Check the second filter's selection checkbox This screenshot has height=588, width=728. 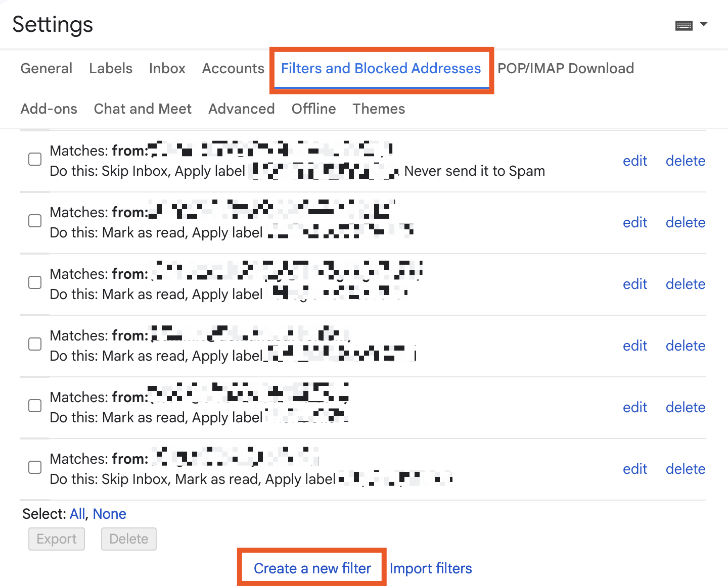(34, 221)
